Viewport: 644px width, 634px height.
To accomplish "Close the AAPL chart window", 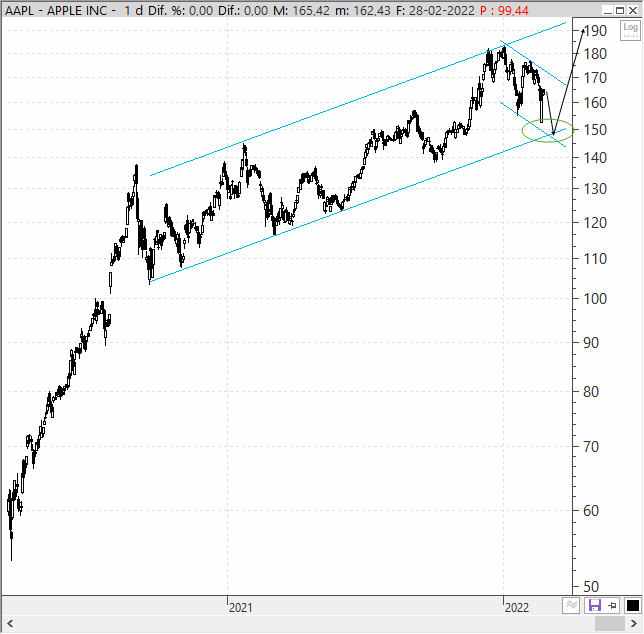I will (633, 10).
